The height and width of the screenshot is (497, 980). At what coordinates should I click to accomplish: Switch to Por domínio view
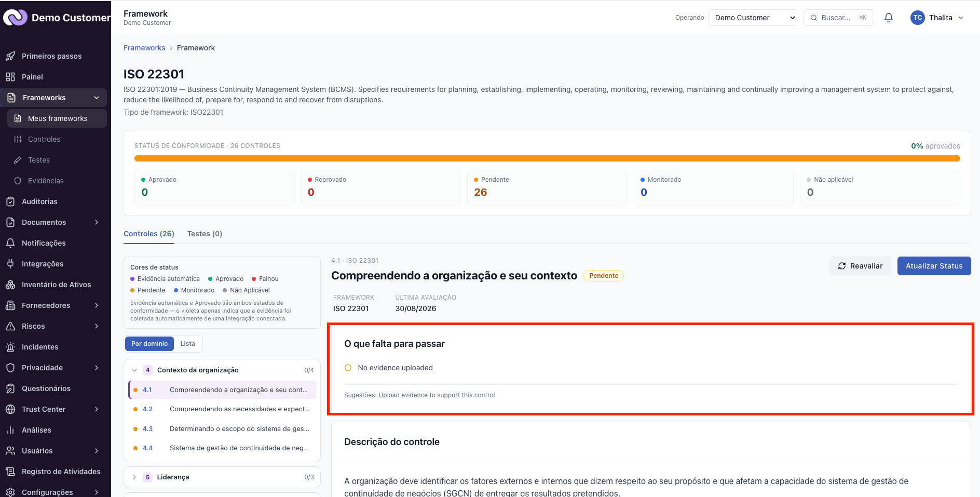(149, 344)
